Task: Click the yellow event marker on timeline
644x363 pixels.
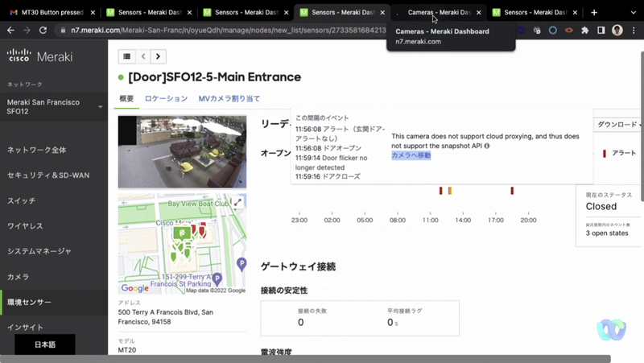Action: [x=450, y=191]
